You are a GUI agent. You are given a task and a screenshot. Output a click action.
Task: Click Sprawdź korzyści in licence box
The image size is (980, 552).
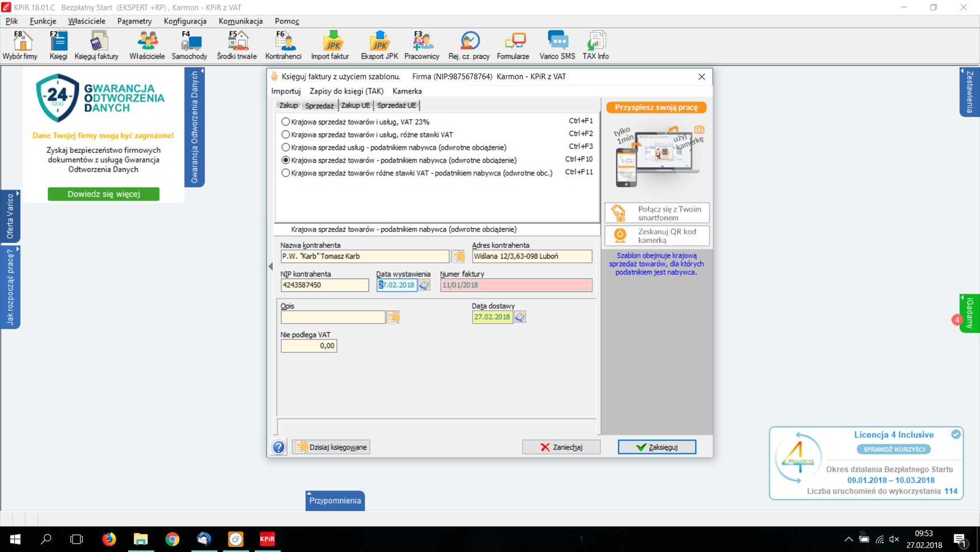pos(893,449)
